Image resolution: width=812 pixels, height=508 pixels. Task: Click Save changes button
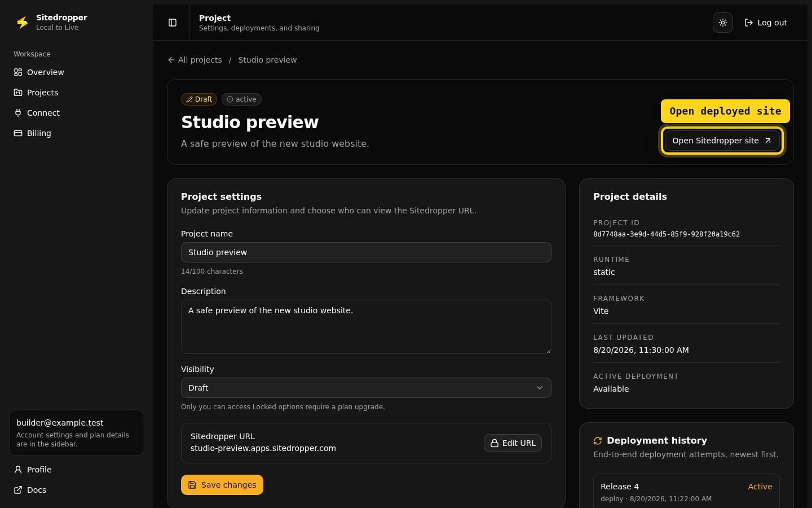(x=222, y=485)
